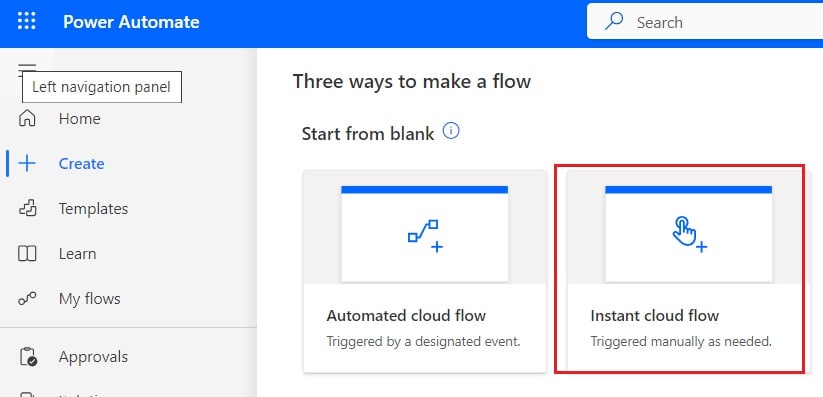Image resolution: width=823 pixels, height=397 pixels.
Task: Open Templates from the sidebar
Action: click(x=93, y=209)
